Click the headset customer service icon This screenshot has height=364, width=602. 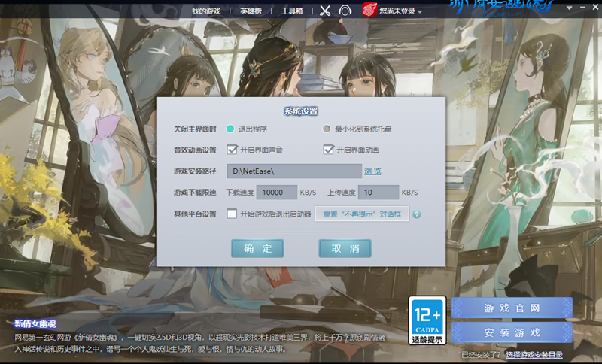coord(345,11)
